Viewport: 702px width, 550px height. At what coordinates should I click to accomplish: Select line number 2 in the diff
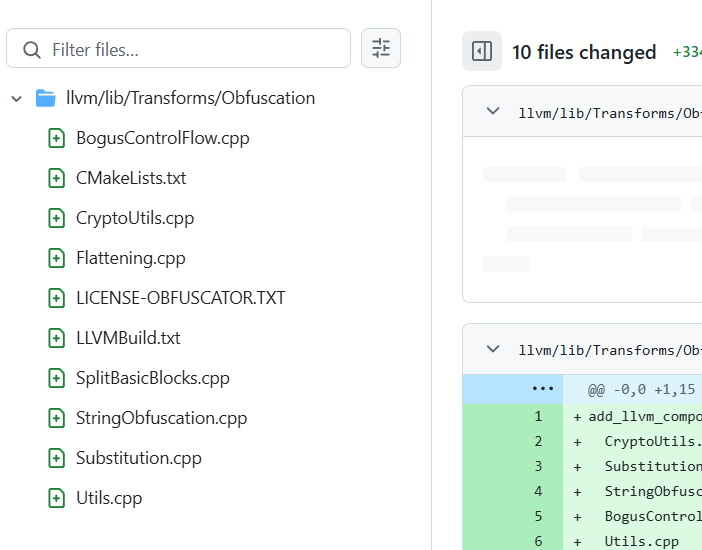538,442
